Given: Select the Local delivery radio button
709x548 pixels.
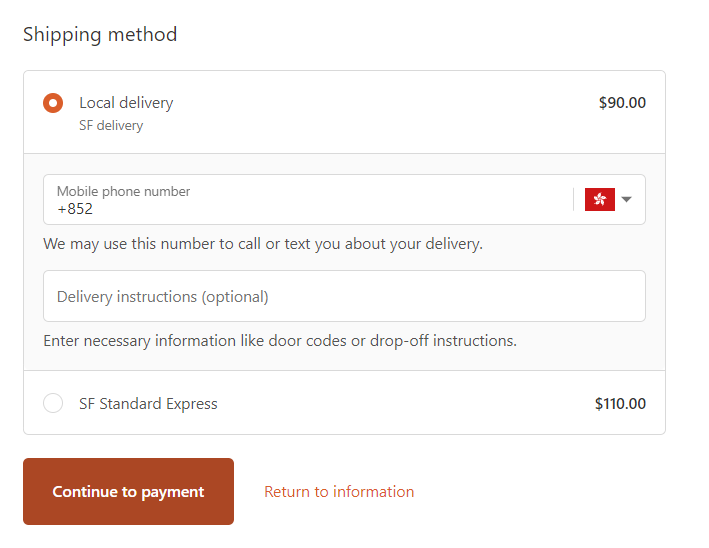Looking at the screenshot, I should point(53,103).
